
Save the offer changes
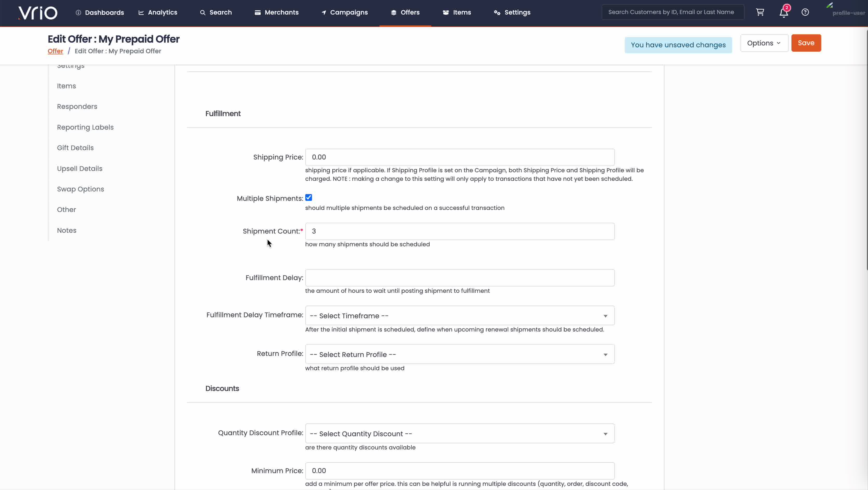[806, 43]
